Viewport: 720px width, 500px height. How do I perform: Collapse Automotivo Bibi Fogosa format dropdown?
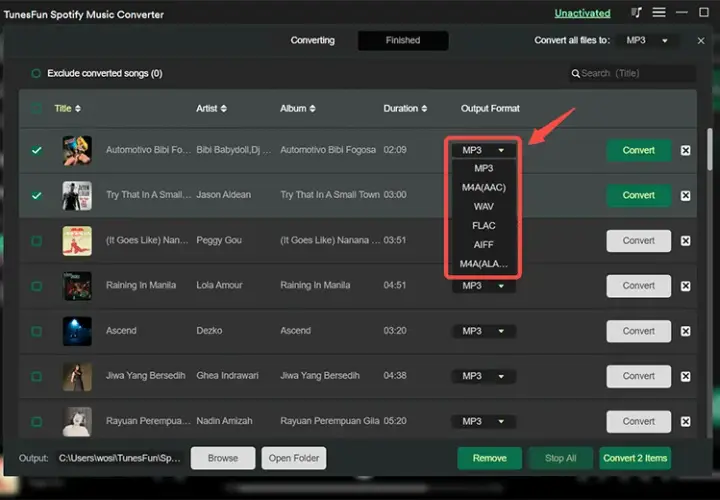pyautogui.click(x=484, y=150)
